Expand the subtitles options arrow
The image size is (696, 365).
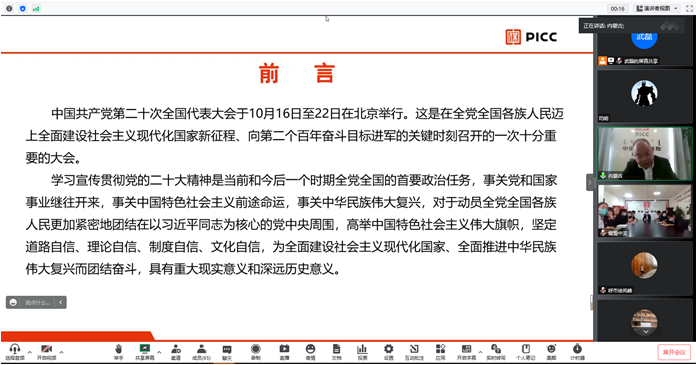coord(480,352)
